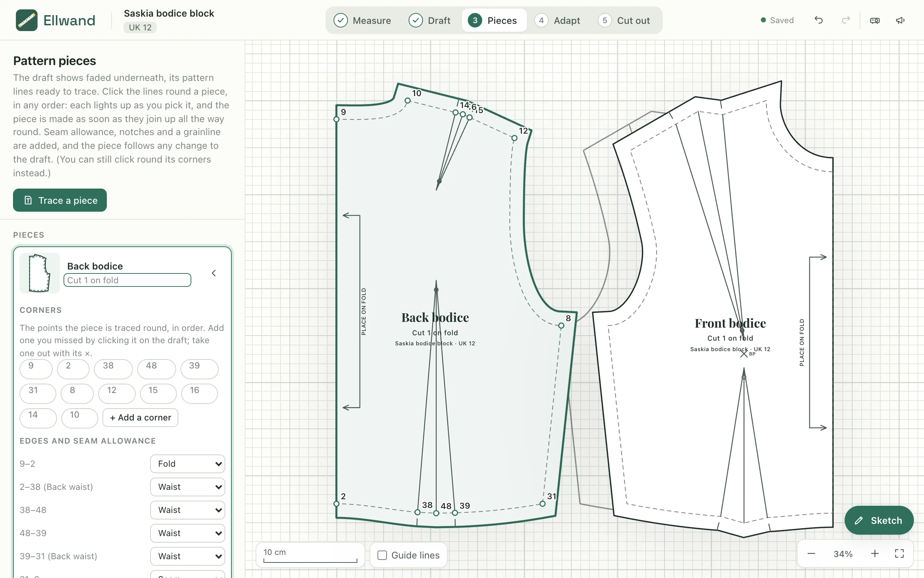Go to the Measure step
This screenshot has height=578, width=924.
pos(362,20)
